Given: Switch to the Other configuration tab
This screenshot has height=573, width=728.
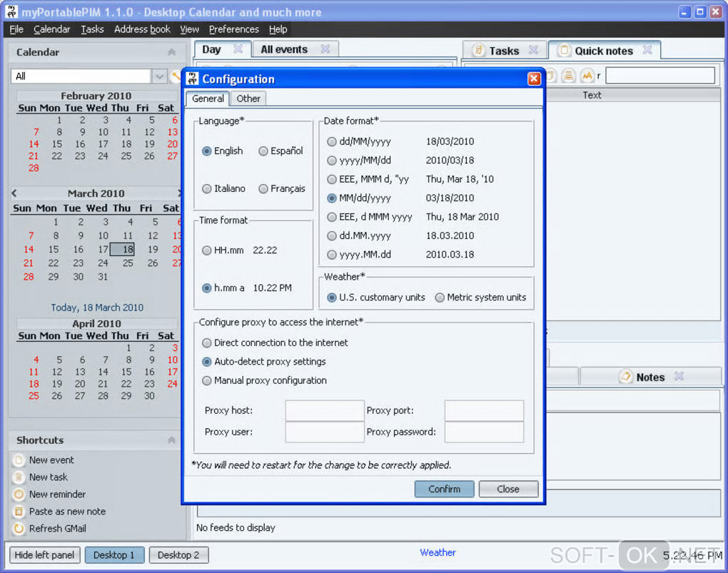Looking at the screenshot, I should (248, 98).
